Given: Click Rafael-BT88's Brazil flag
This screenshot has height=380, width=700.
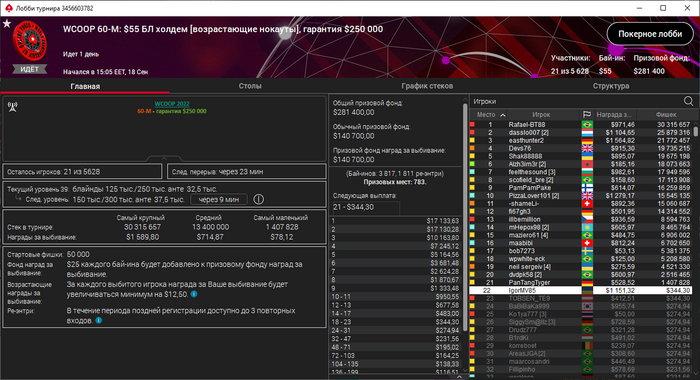Looking at the screenshot, I should [x=587, y=125].
